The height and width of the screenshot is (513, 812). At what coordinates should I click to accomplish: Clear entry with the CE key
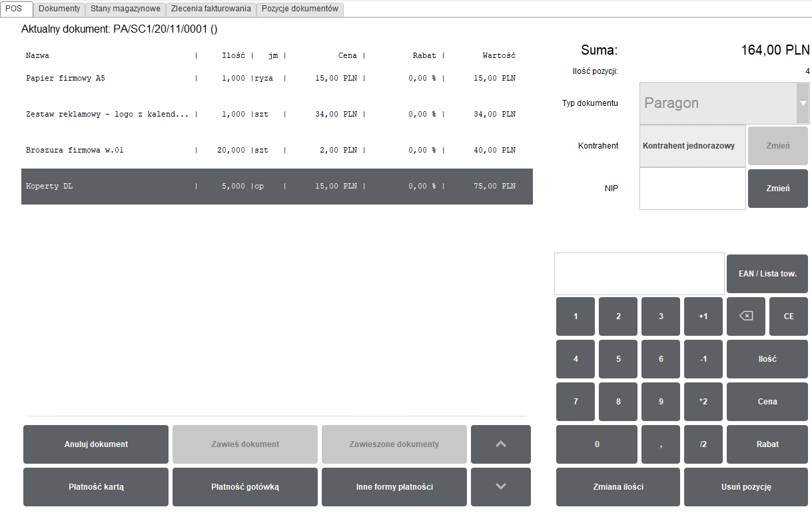click(788, 316)
